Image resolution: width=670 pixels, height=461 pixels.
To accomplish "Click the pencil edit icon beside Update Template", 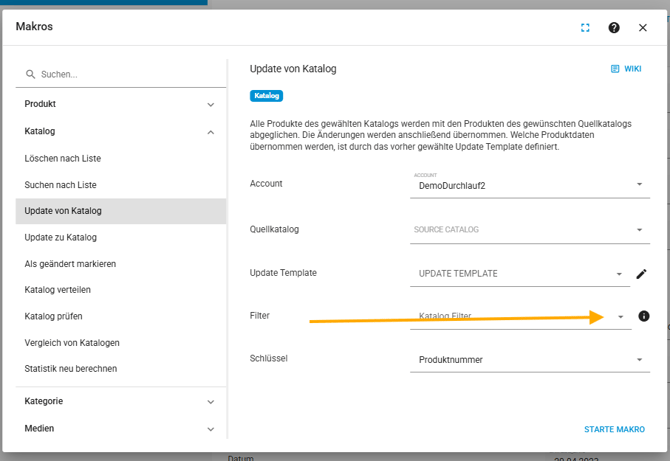I will [x=641, y=274].
